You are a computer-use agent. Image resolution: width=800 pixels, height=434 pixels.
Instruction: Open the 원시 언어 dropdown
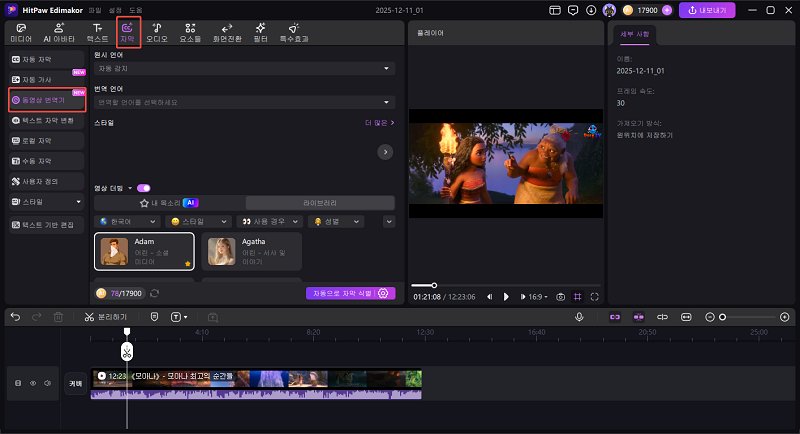(244, 68)
